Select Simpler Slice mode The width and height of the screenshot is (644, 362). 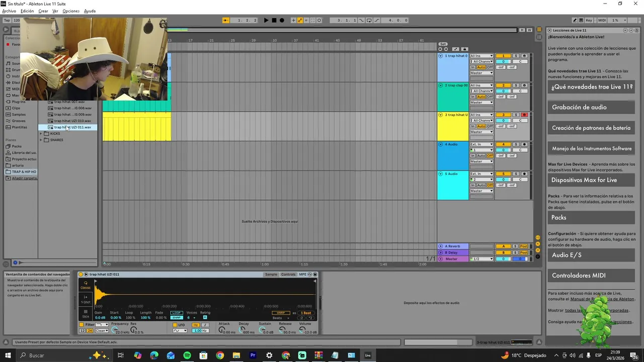[x=86, y=314]
